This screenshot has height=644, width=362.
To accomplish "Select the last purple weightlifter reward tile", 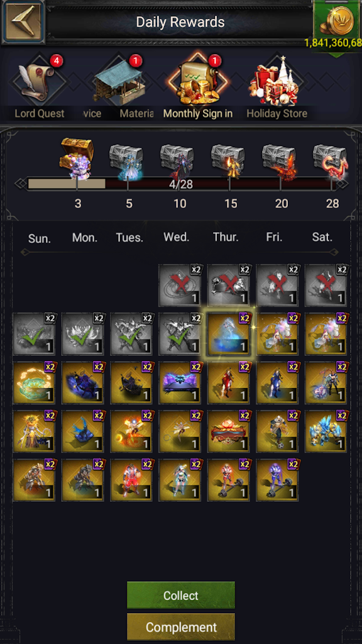I will 277,480.
